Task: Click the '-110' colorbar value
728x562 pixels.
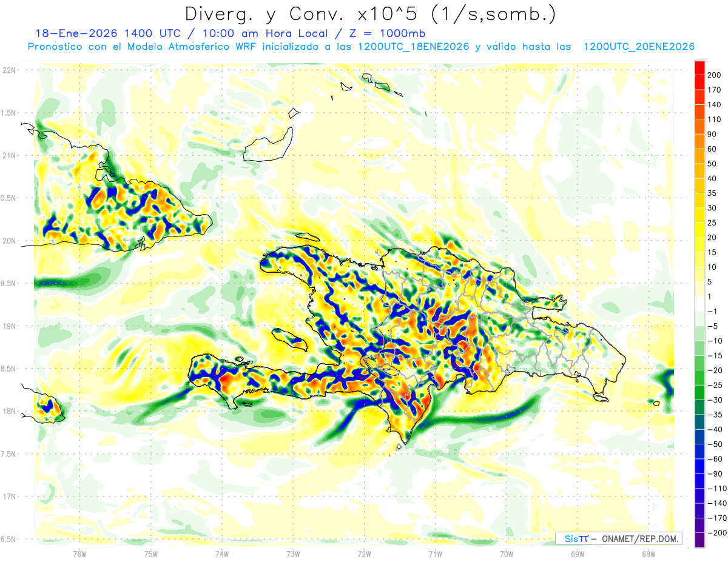Action: (x=718, y=489)
